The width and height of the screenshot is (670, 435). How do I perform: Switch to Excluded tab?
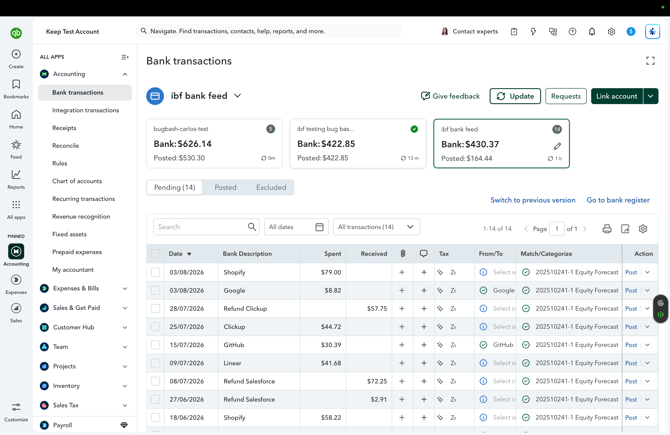pyautogui.click(x=271, y=188)
